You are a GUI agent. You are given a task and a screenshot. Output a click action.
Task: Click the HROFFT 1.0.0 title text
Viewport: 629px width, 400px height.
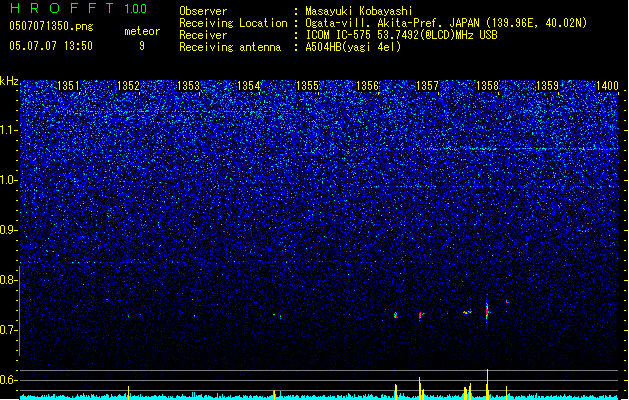tap(79, 8)
